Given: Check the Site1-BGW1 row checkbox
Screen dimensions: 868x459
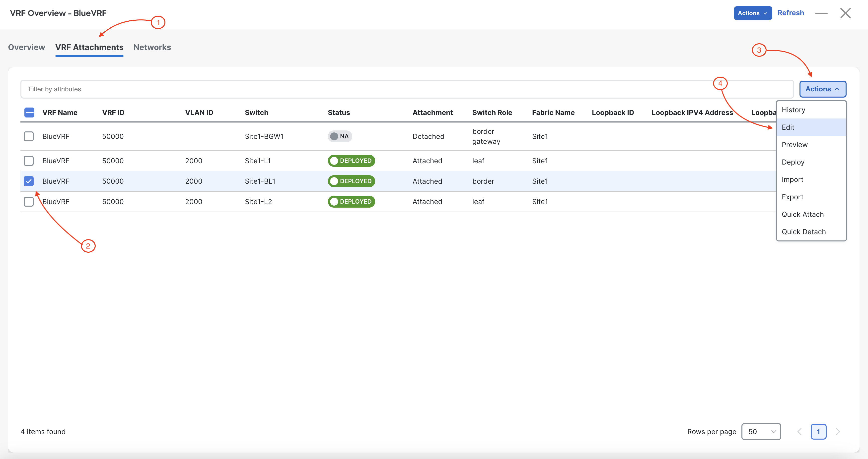Looking at the screenshot, I should (29, 136).
